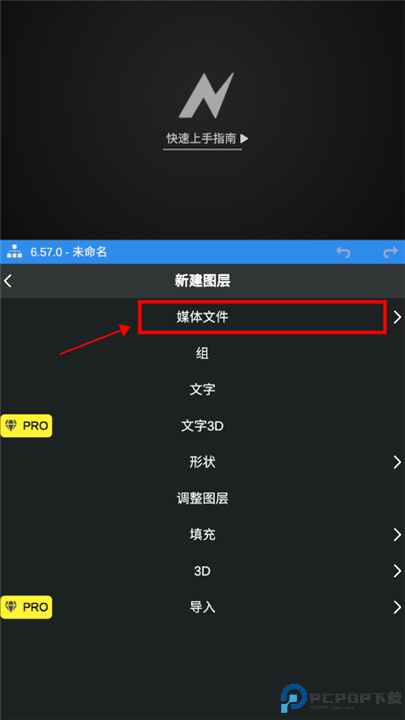Tap the N logo in the preview
The width and height of the screenshot is (405, 720).
(x=206, y=96)
